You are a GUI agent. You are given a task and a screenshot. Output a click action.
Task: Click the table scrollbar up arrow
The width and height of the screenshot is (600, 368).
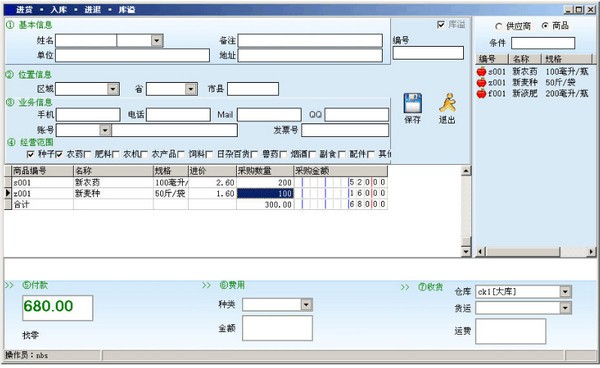466,171
